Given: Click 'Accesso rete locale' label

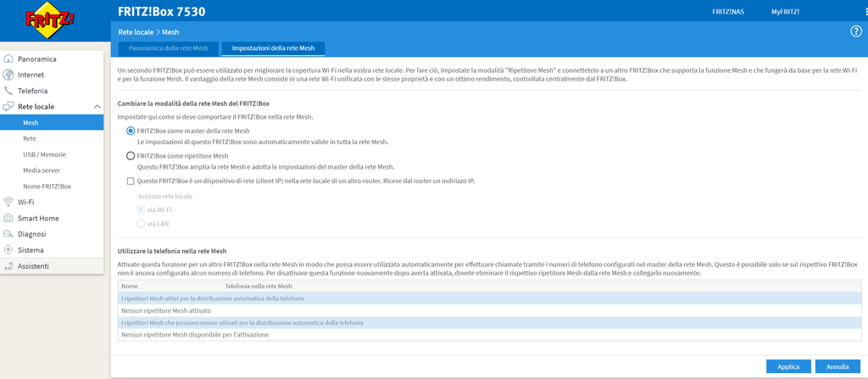Looking at the screenshot, I should (x=165, y=196).
